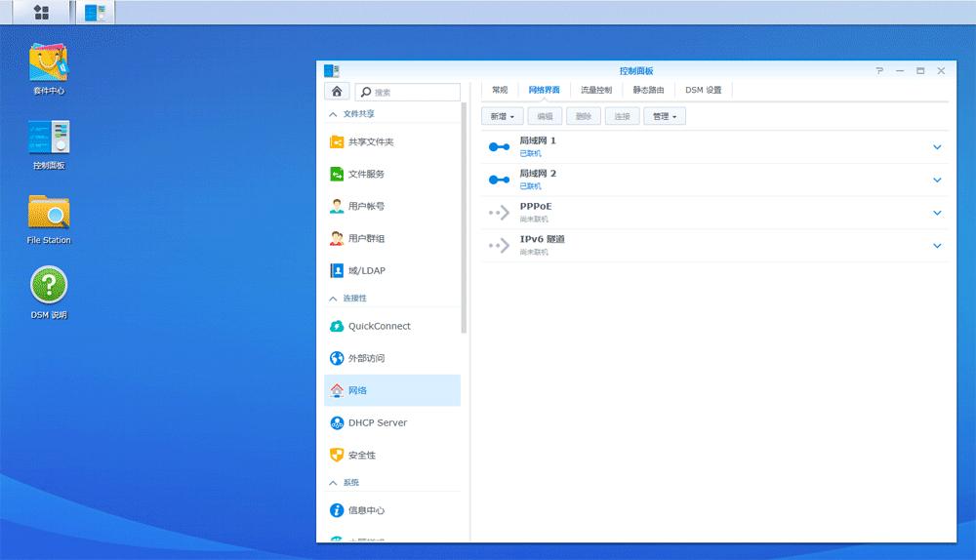Open the 管理 dropdown button
This screenshot has width=976, height=560.
pyautogui.click(x=666, y=116)
